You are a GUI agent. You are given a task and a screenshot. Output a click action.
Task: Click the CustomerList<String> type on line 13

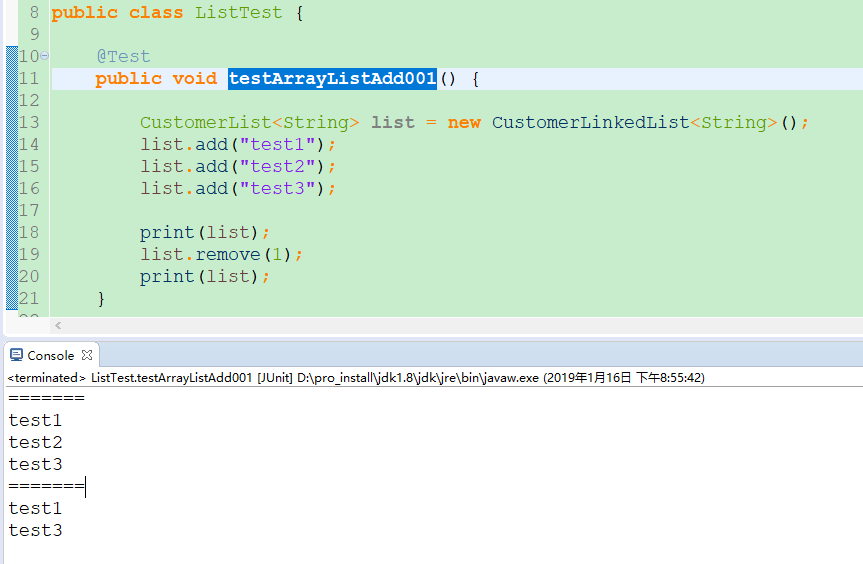(x=249, y=122)
